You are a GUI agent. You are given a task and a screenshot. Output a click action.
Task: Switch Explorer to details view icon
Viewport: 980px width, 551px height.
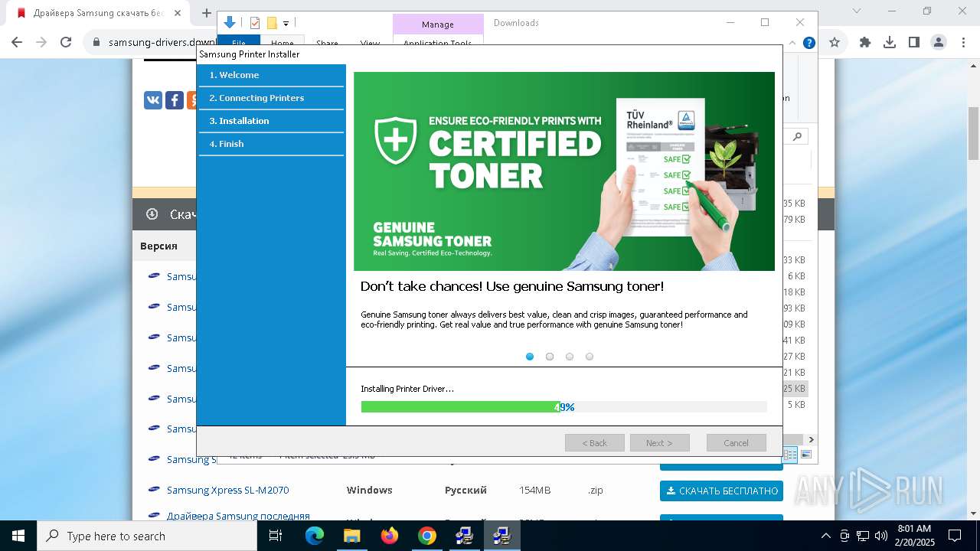tap(791, 455)
